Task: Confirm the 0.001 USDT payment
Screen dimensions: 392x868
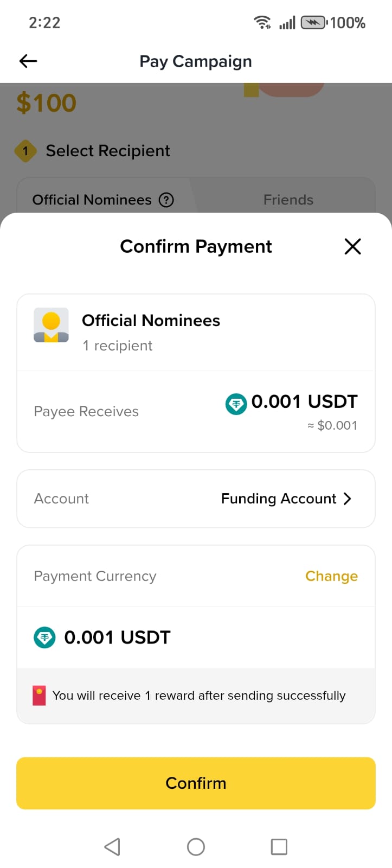Action: tap(196, 783)
